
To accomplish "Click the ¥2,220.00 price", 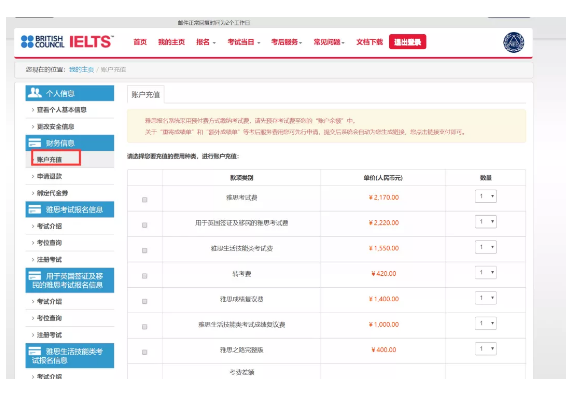I will 384,223.
